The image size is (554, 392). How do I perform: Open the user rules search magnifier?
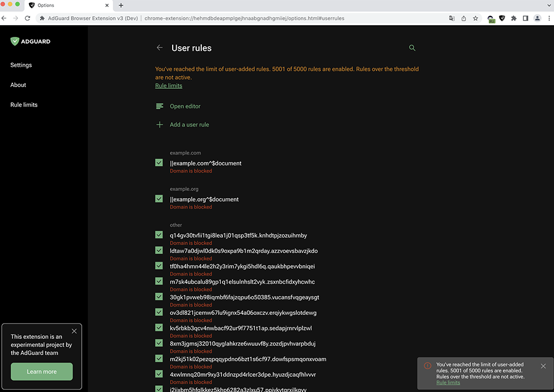tap(412, 48)
